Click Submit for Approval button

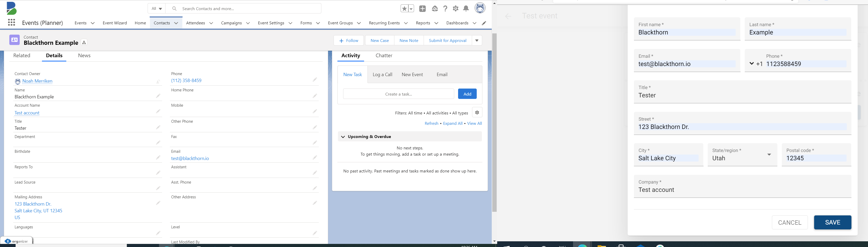click(447, 40)
